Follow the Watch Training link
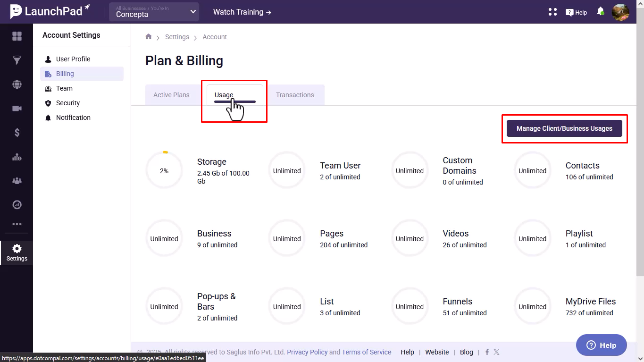Image resolution: width=644 pixels, height=362 pixels. pyautogui.click(x=242, y=12)
